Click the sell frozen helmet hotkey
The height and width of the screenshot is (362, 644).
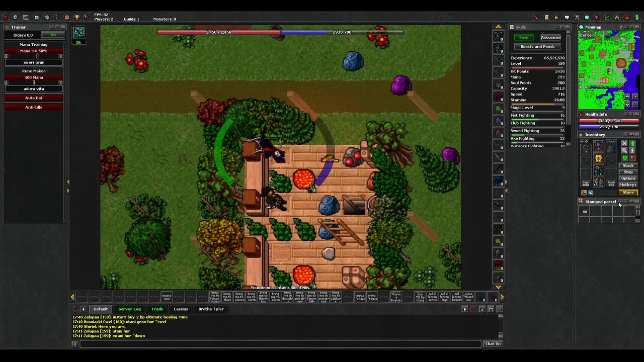click(457, 297)
